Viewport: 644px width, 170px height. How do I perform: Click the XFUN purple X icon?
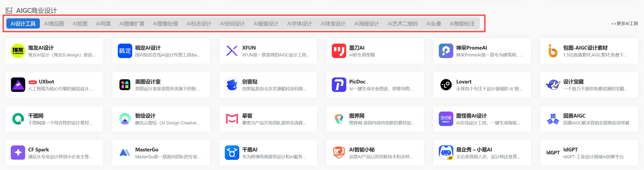point(232,51)
